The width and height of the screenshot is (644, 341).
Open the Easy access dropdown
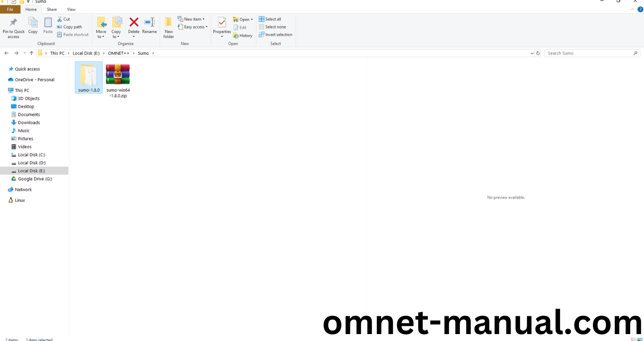pyautogui.click(x=193, y=27)
